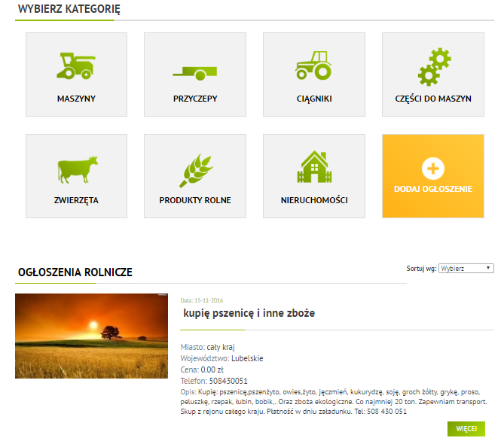Select the CIĄGNIKI category label
This screenshot has height=441, width=504.
(x=314, y=99)
